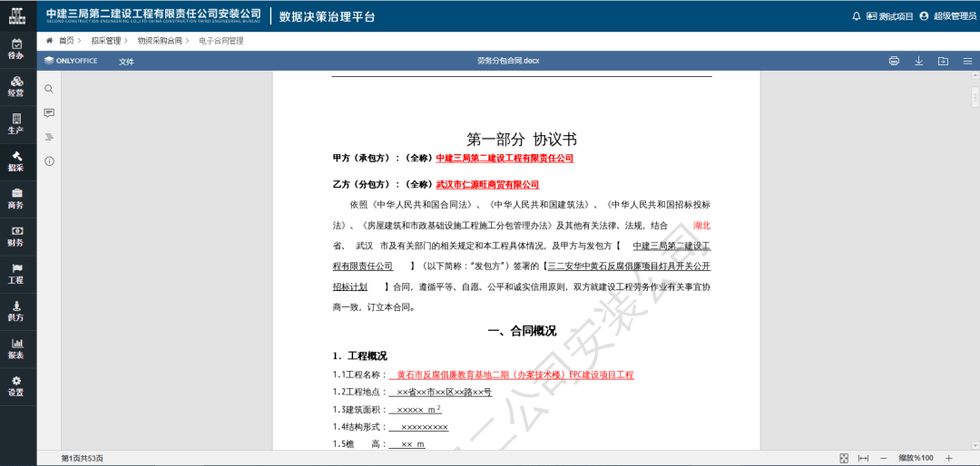Open the 超级管理员 user menu
Image resolution: width=980 pixels, height=466 pixels.
pos(947,16)
